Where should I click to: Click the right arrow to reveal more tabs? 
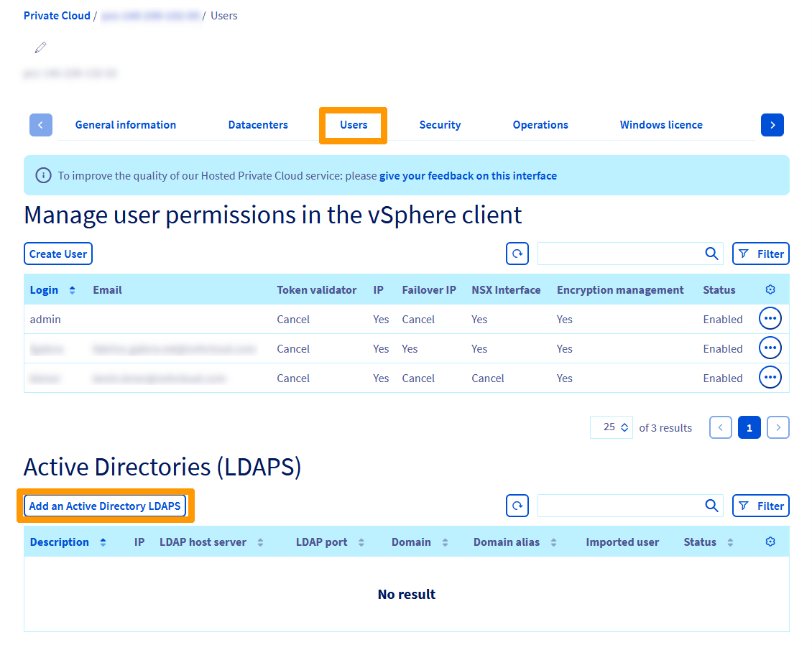click(772, 124)
